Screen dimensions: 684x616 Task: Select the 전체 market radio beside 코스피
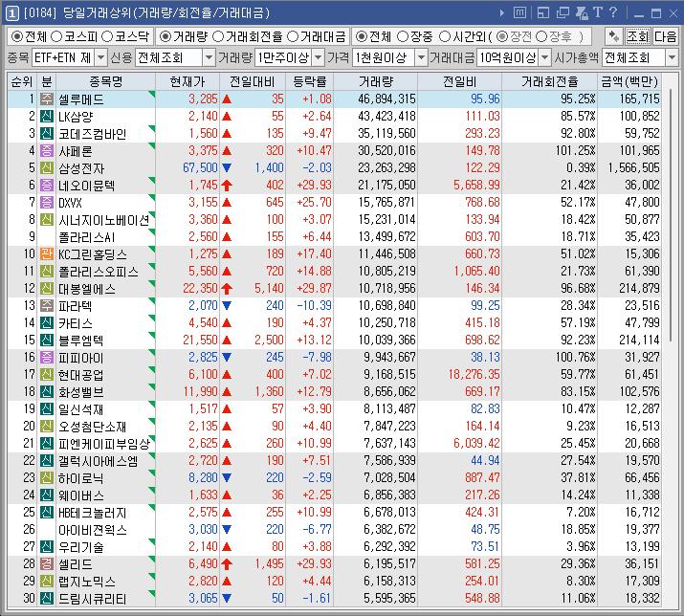pos(17,36)
